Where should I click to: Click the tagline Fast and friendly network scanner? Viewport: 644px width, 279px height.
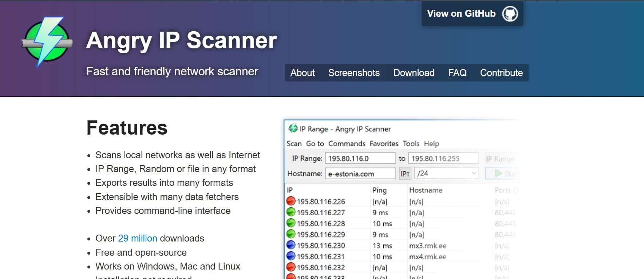172,71
